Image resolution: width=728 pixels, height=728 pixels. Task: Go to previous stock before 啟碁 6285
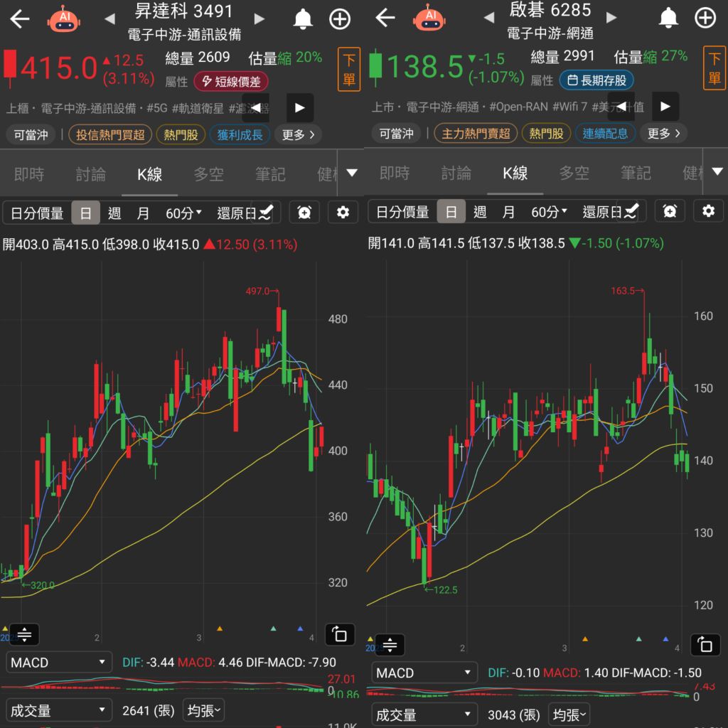click(489, 18)
